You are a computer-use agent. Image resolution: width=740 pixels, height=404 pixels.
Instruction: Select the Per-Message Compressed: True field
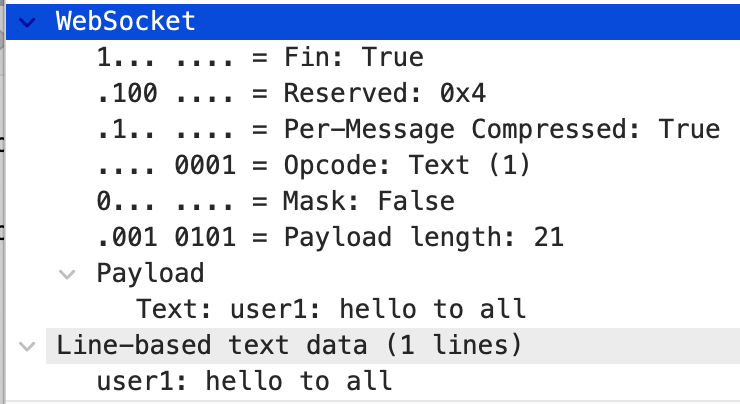(501, 130)
